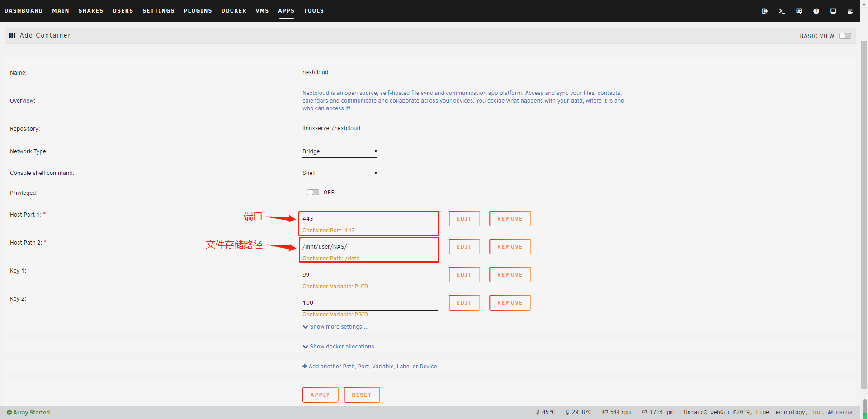
Task: Open the Network Type dropdown
Action: click(x=340, y=151)
